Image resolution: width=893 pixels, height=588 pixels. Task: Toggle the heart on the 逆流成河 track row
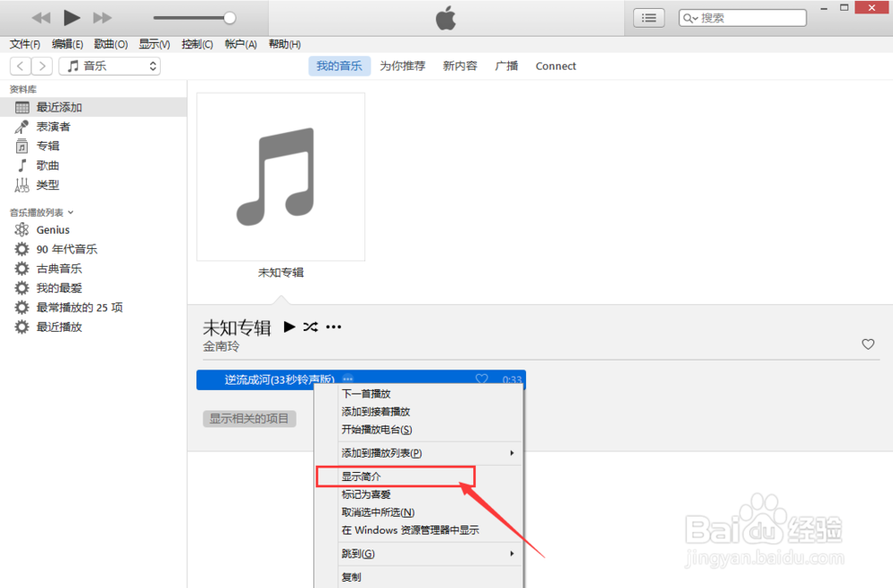(481, 379)
